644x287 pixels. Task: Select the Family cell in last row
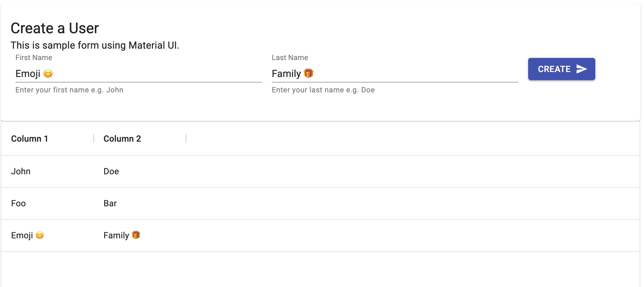click(140, 235)
